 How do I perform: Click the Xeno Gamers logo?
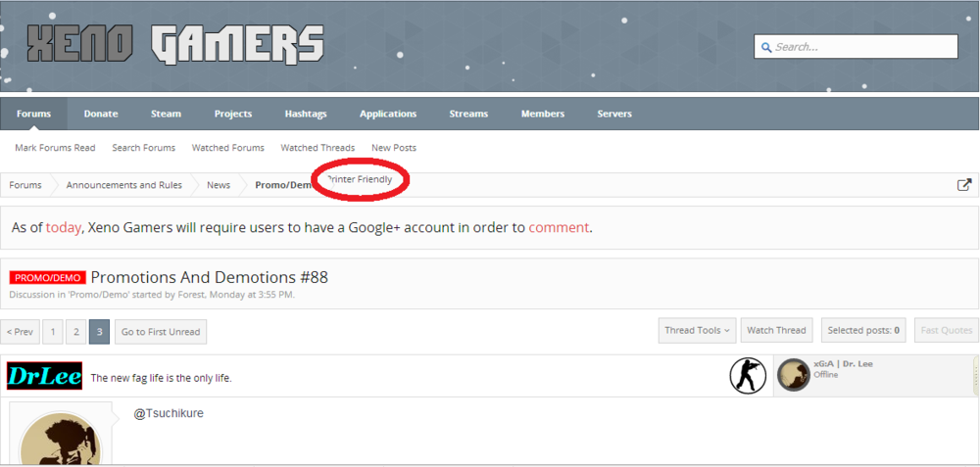pyautogui.click(x=175, y=46)
